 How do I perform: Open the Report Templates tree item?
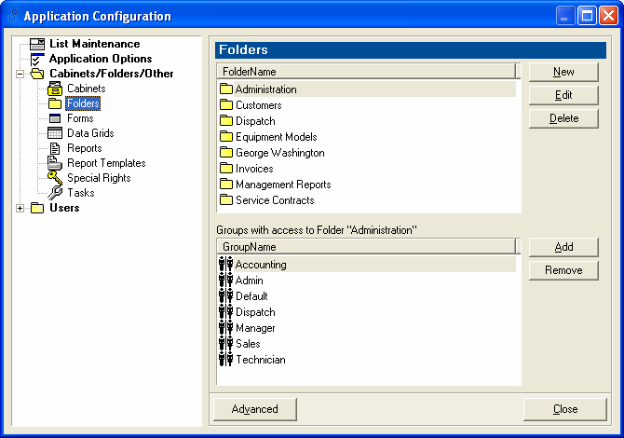pos(106,163)
